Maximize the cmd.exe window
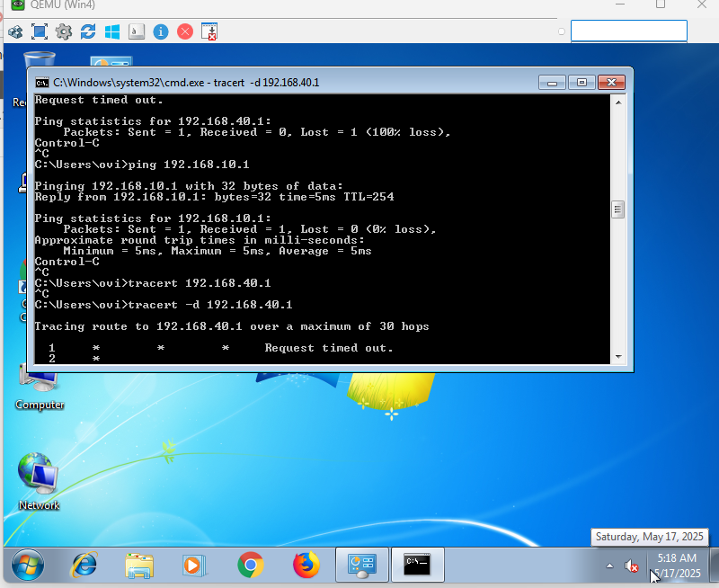This screenshot has width=719, height=588. click(x=581, y=83)
